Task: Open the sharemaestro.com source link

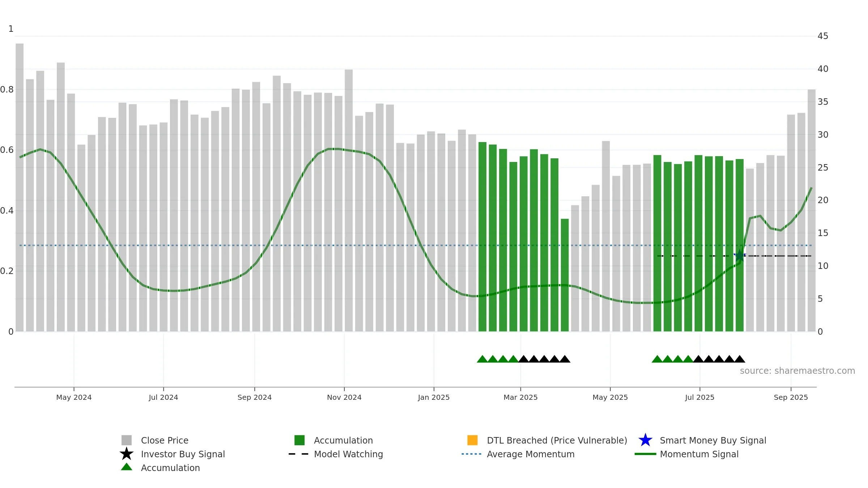Action: (x=797, y=371)
